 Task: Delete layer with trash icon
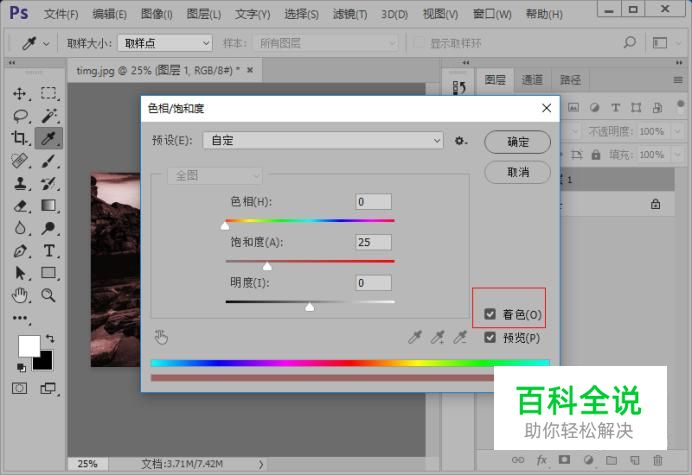[x=658, y=460]
